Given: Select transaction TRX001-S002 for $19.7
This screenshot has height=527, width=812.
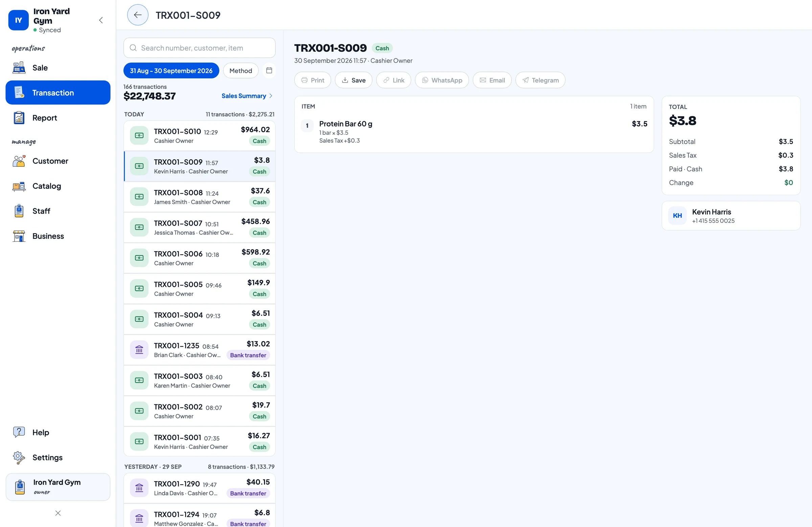Looking at the screenshot, I should pyautogui.click(x=199, y=411).
